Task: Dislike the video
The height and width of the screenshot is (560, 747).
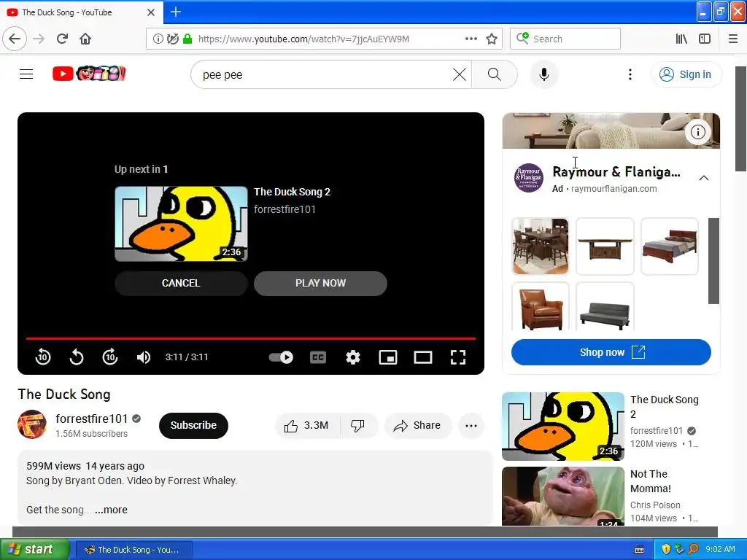Action: pyautogui.click(x=358, y=425)
